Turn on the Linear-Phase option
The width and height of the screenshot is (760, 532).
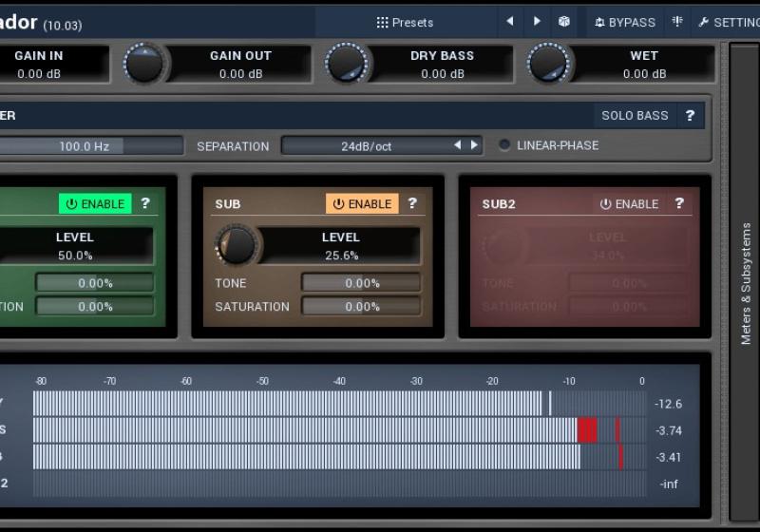504,145
